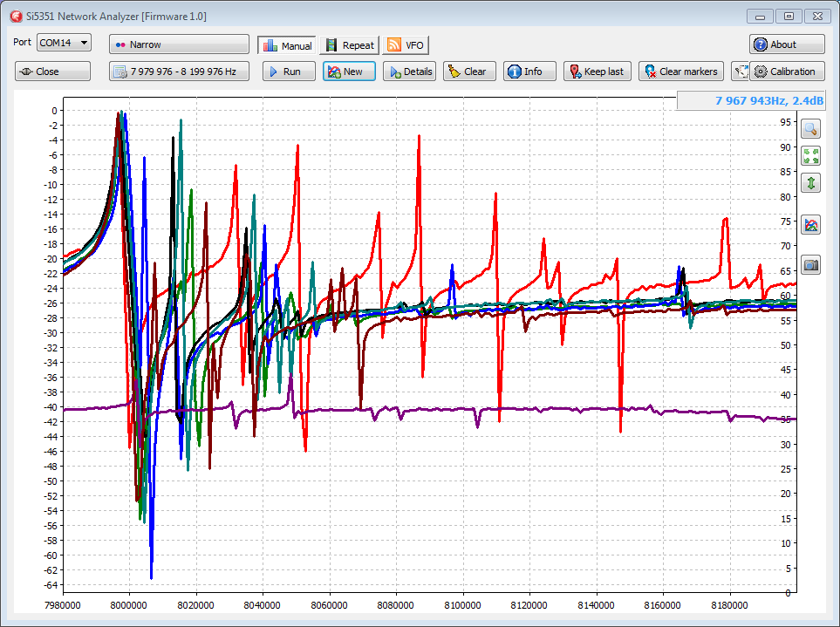Open the Narrow bandwidth selector

coord(179,44)
